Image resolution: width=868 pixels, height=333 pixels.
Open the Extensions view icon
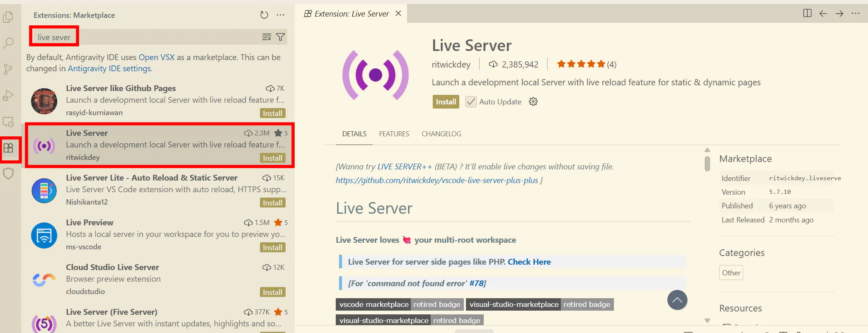(x=8, y=148)
